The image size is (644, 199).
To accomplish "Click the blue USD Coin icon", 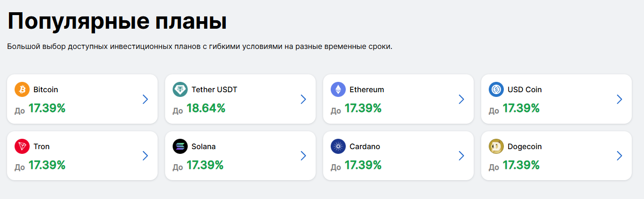I will tap(496, 89).
